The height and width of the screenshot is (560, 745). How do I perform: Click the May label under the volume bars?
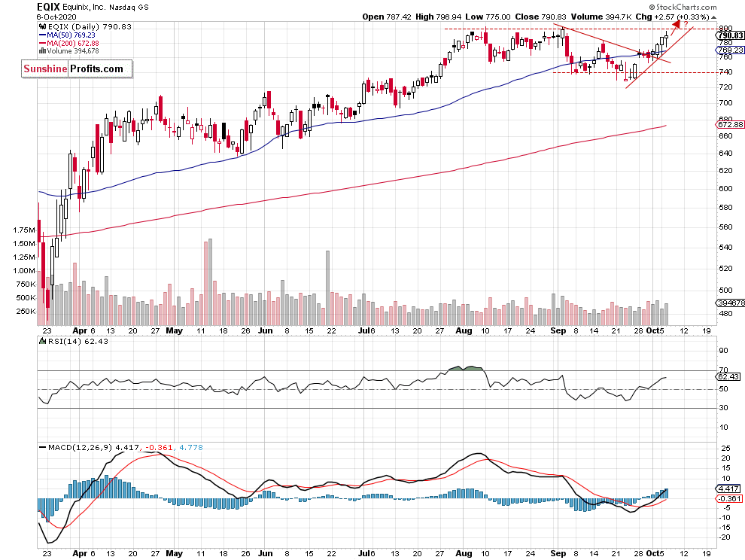(x=175, y=331)
